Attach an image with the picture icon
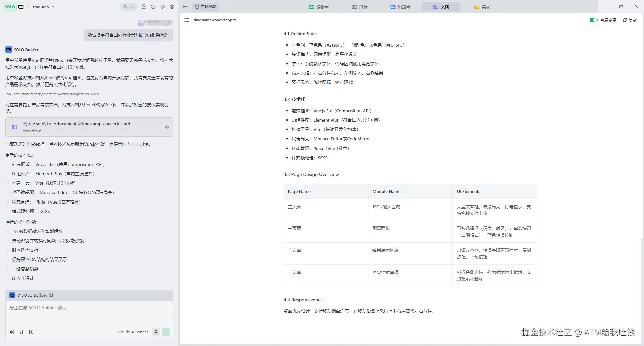The width and height of the screenshot is (644, 346). tap(31, 332)
